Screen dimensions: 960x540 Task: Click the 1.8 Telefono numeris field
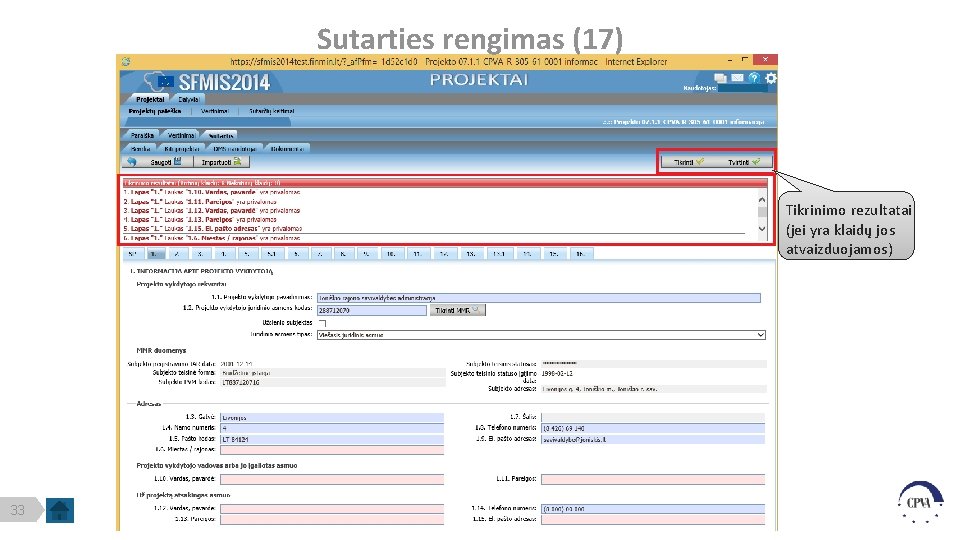[653, 428]
